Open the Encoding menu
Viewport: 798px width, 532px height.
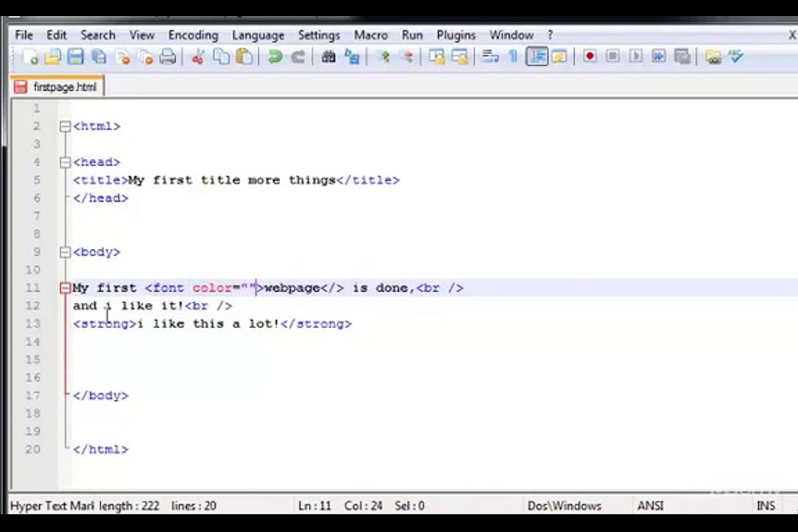[194, 35]
